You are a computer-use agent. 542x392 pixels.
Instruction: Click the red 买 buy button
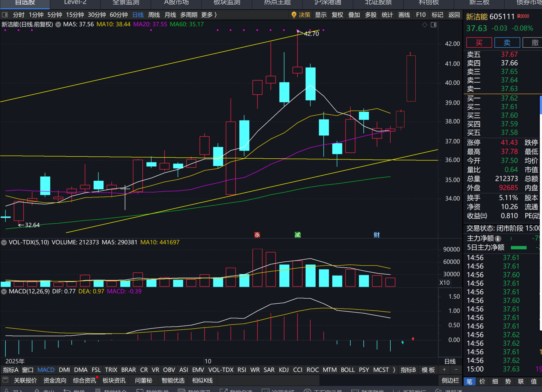(479, 43)
